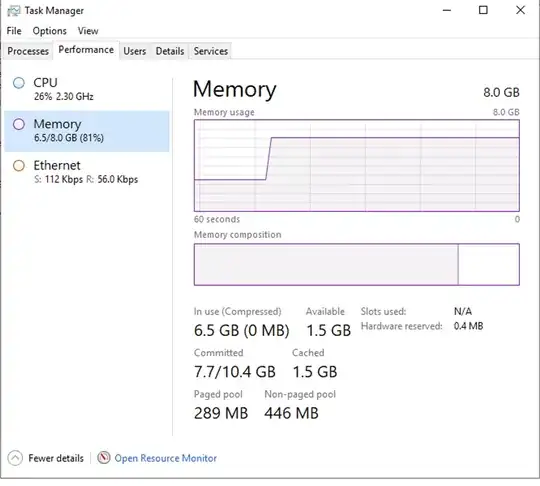
Task: Click the Resource Monitor gauge icon
Action: pyautogui.click(x=103, y=457)
